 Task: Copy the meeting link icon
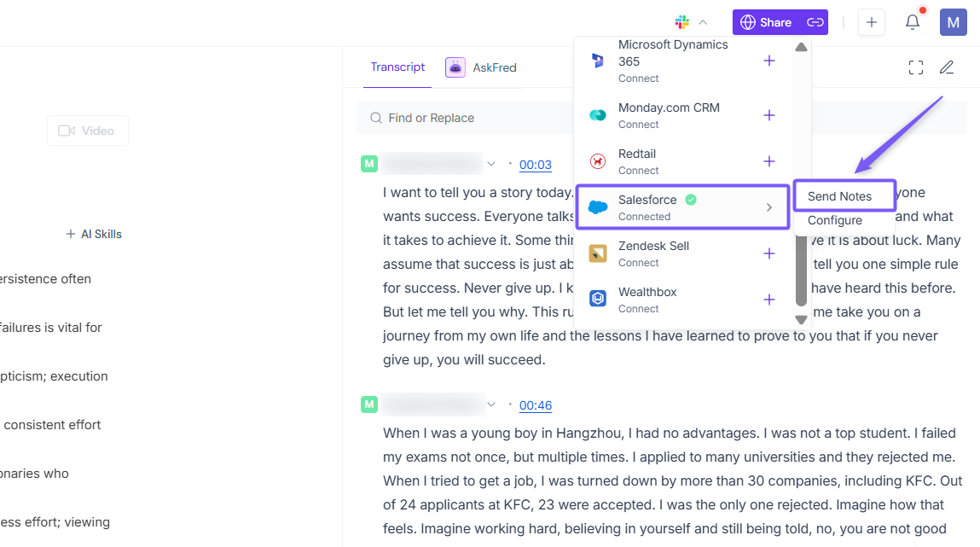point(815,22)
